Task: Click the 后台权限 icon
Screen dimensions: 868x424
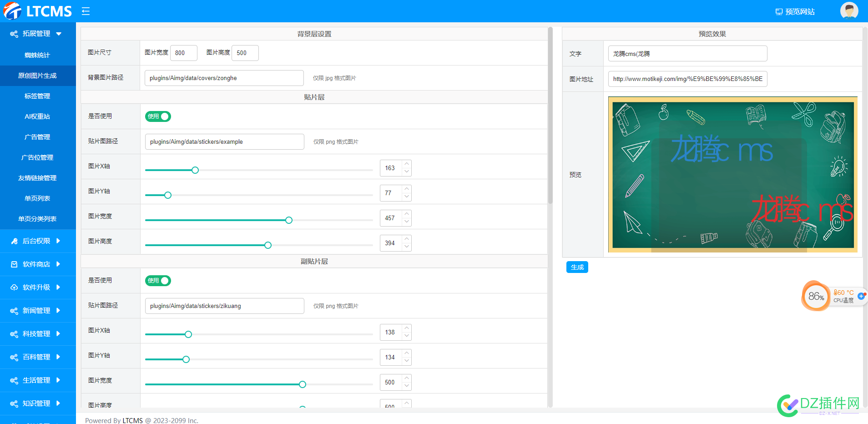Action: (x=14, y=241)
